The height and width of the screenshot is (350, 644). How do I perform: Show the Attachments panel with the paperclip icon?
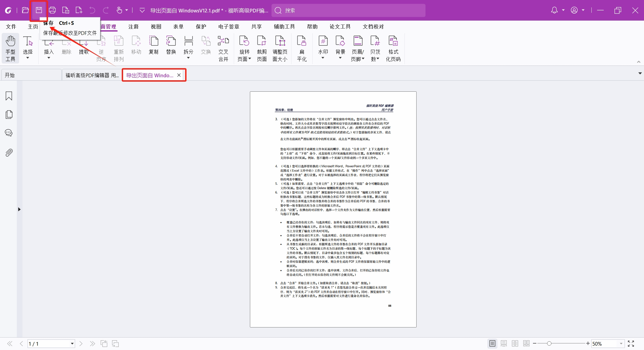pos(9,153)
